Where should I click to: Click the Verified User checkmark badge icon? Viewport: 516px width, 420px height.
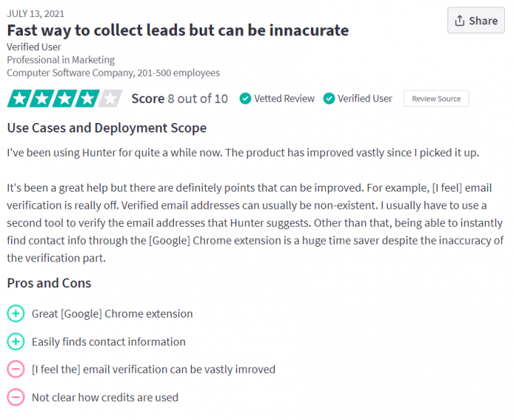pyautogui.click(x=329, y=99)
